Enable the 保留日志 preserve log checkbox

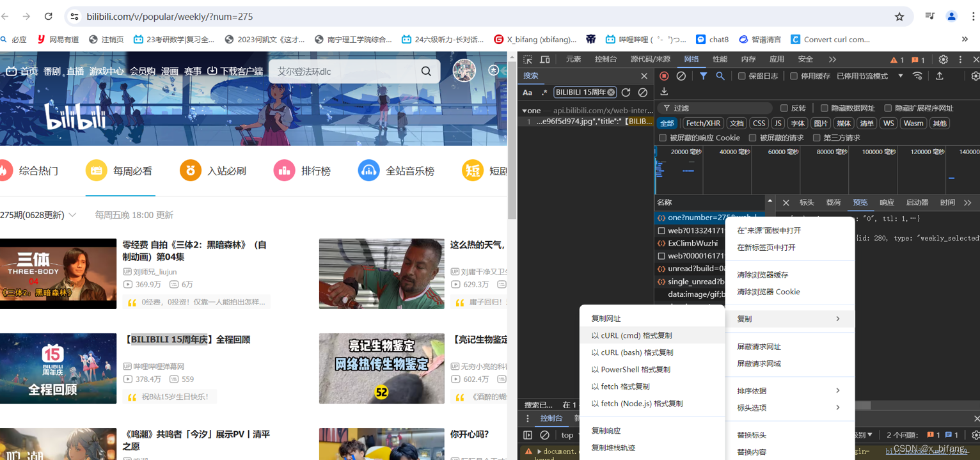pyautogui.click(x=742, y=76)
